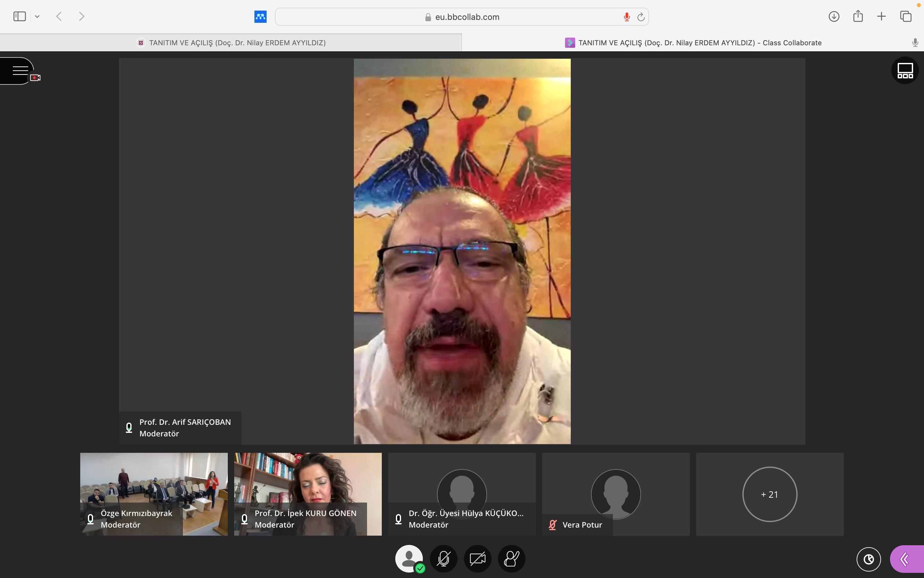The image size is (924, 578).
Task: Click the recording indicator camera icon
Action: tap(36, 78)
